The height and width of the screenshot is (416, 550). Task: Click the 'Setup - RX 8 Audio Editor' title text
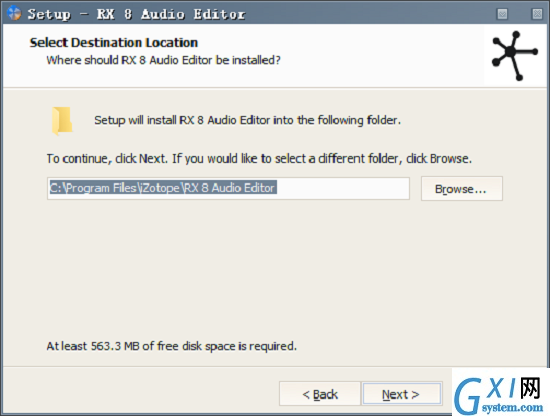pyautogui.click(x=136, y=14)
